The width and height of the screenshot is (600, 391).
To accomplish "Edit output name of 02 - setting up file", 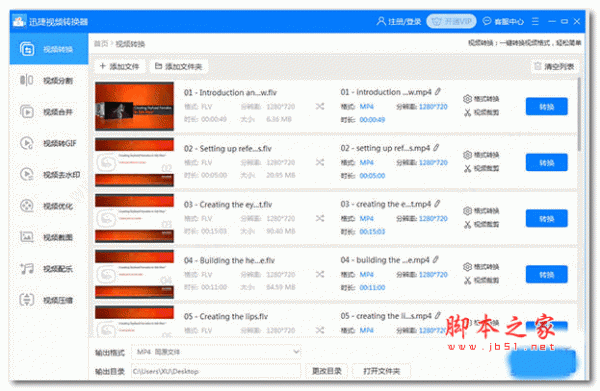I will [x=436, y=147].
